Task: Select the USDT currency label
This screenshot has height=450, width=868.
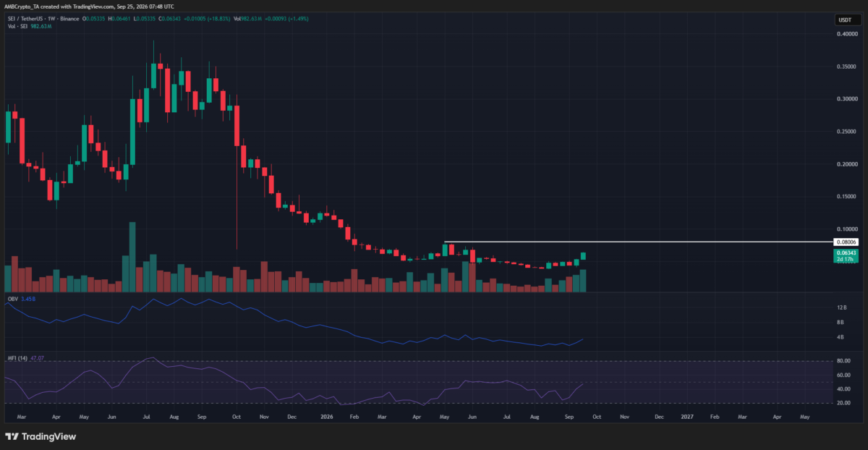Action: 843,20
